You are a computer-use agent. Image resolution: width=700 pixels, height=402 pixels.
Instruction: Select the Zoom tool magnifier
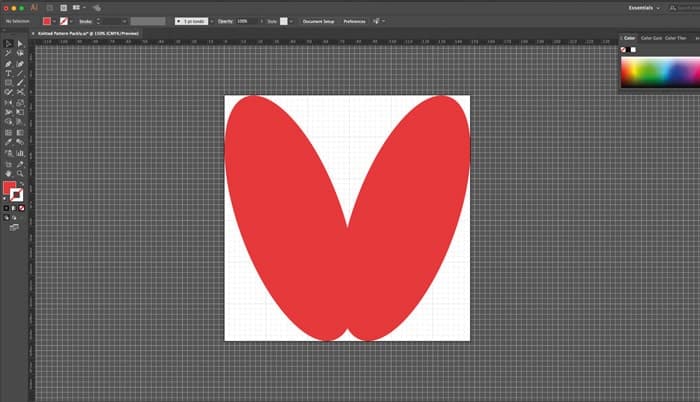pos(20,172)
